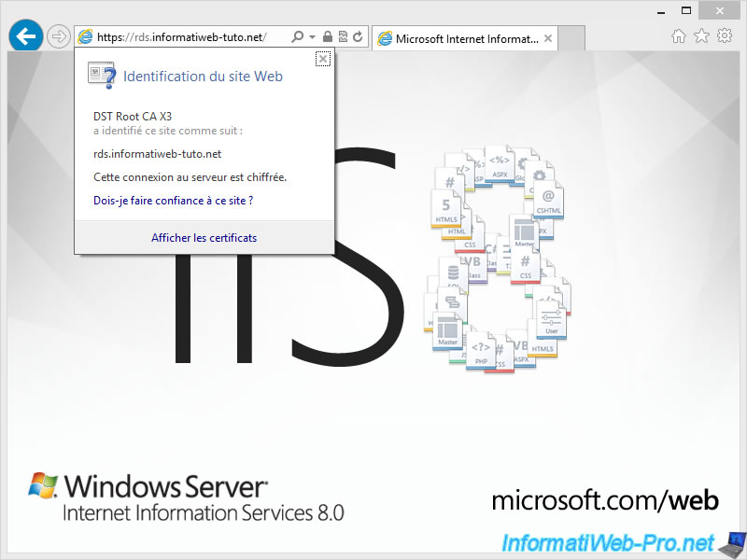The image size is (747, 560).
Task: Select the Microsoft Internet Informat... tab
Action: [464, 38]
